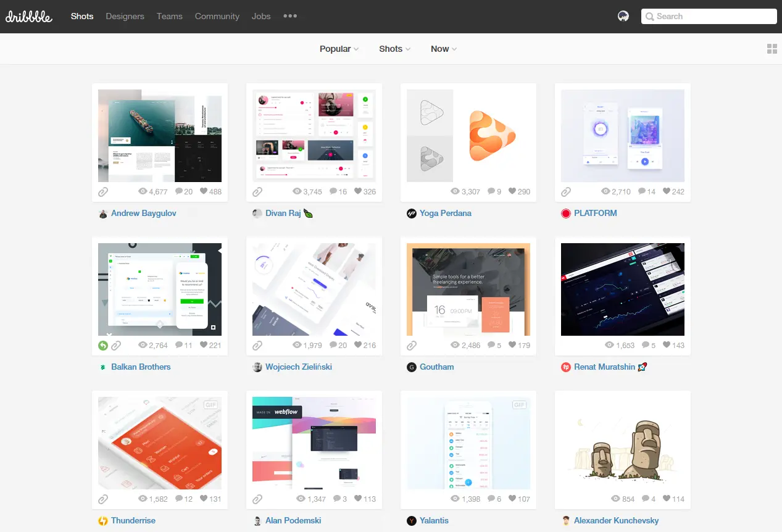The image size is (782, 532).
Task: Click Divan Raj's green leaf badge
Action: coord(309,214)
